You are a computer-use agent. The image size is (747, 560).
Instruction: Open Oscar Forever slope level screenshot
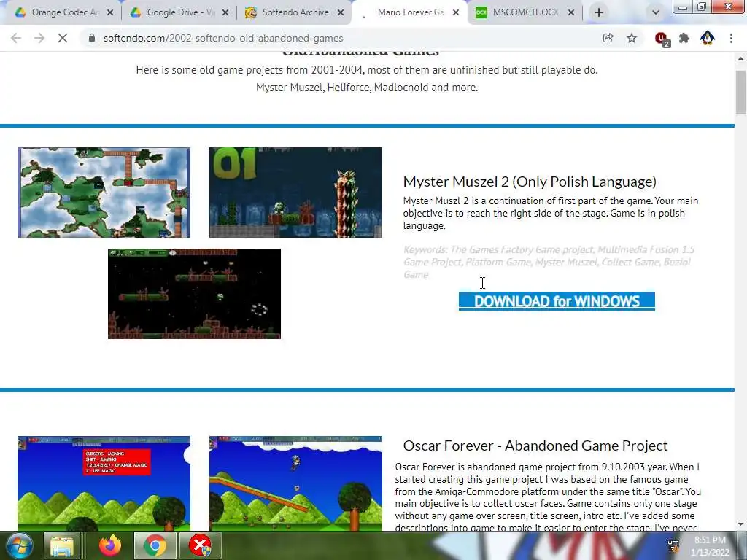296,483
